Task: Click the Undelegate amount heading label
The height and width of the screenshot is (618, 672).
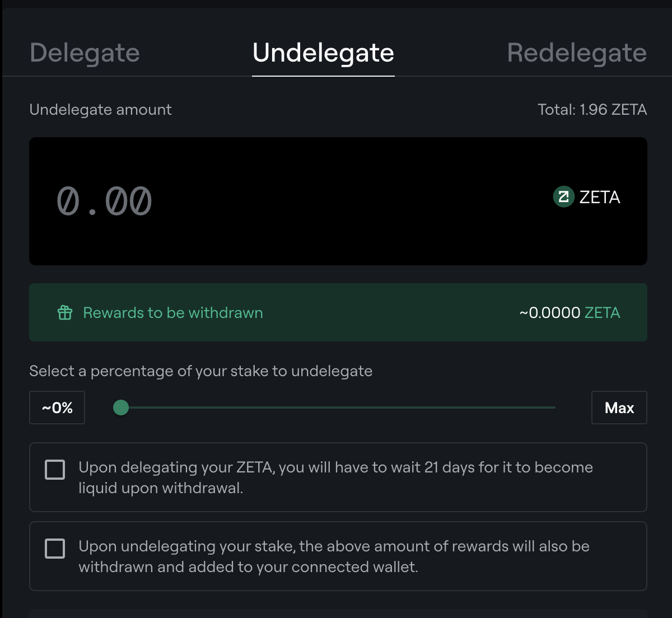Action: point(100,110)
